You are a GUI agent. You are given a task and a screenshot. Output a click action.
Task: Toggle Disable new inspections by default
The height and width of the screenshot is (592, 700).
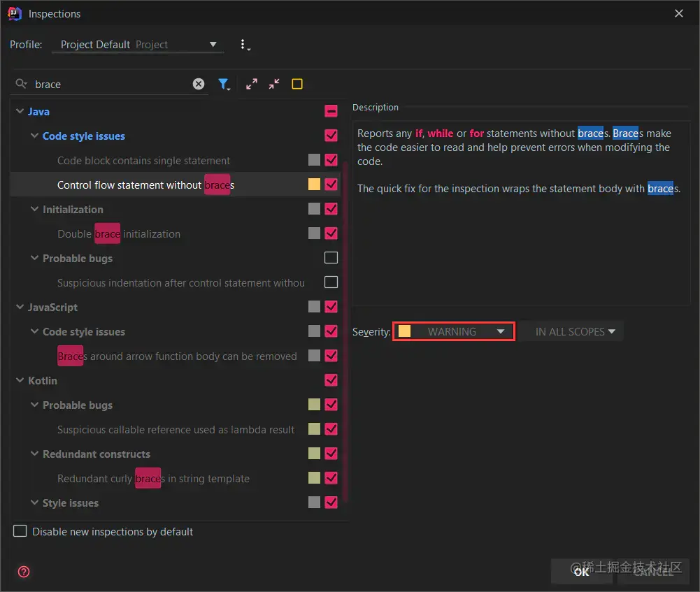pos(20,531)
